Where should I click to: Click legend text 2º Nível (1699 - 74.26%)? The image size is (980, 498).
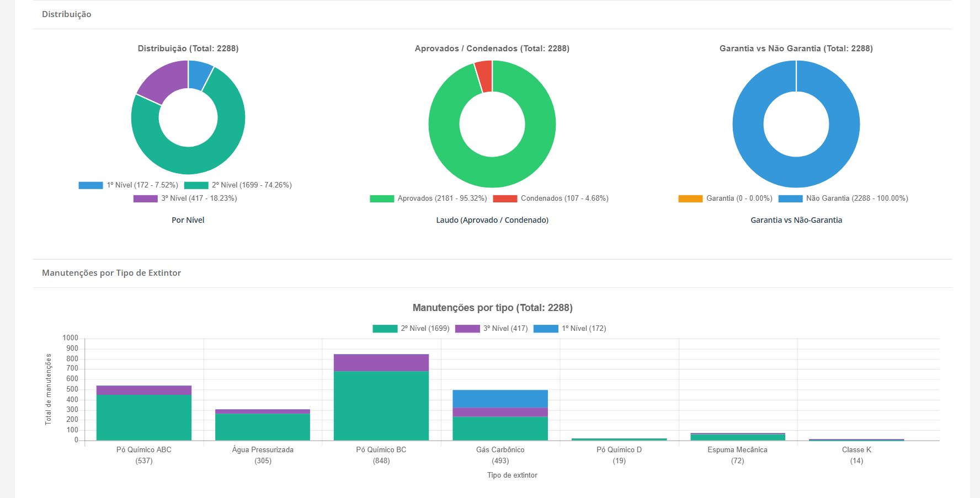click(x=252, y=185)
